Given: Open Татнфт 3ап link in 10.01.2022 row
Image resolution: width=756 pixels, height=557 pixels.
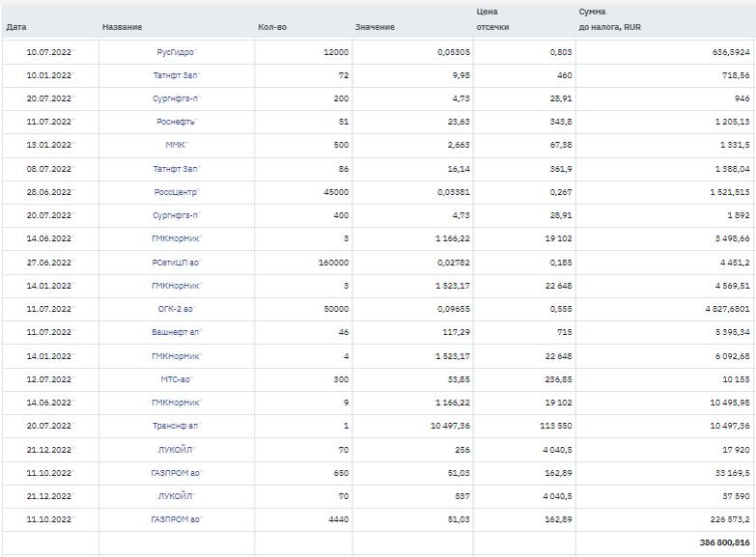Looking at the screenshot, I should 175,75.
